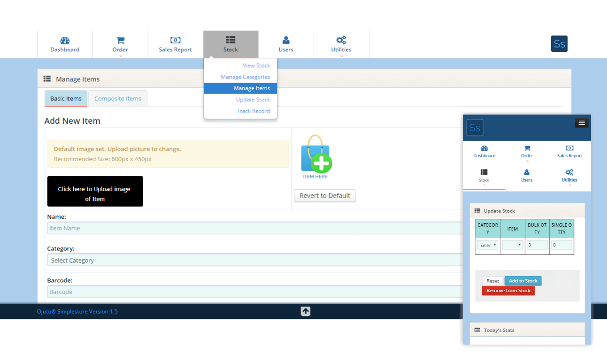Click the Reset button in Update Stock

click(x=493, y=281)
